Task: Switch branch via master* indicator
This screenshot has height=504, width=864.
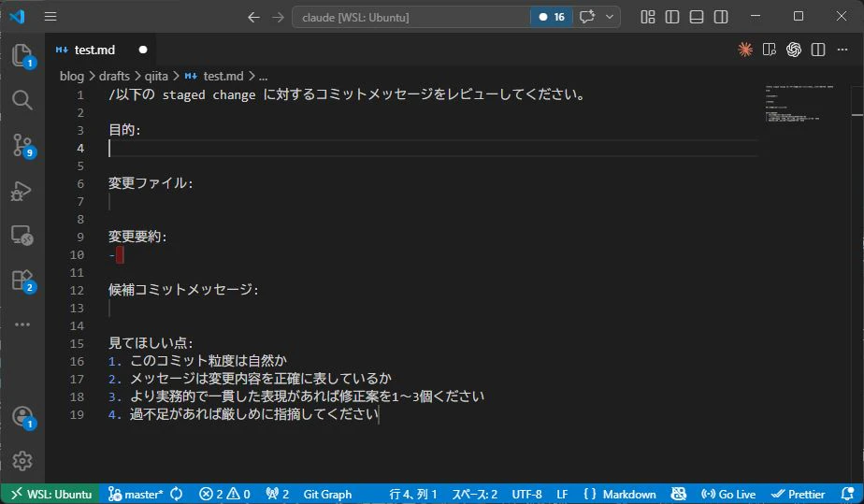Action: [135, 494]
